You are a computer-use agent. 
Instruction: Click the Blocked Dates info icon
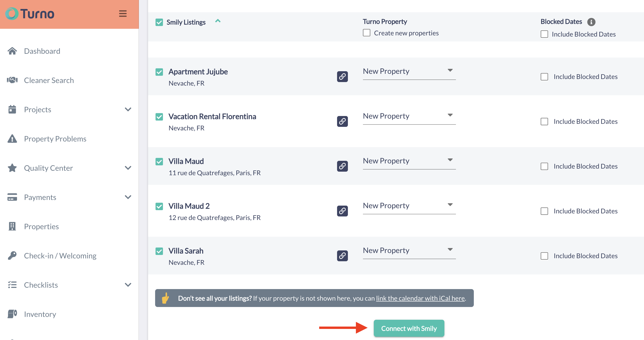coord(591,22)
